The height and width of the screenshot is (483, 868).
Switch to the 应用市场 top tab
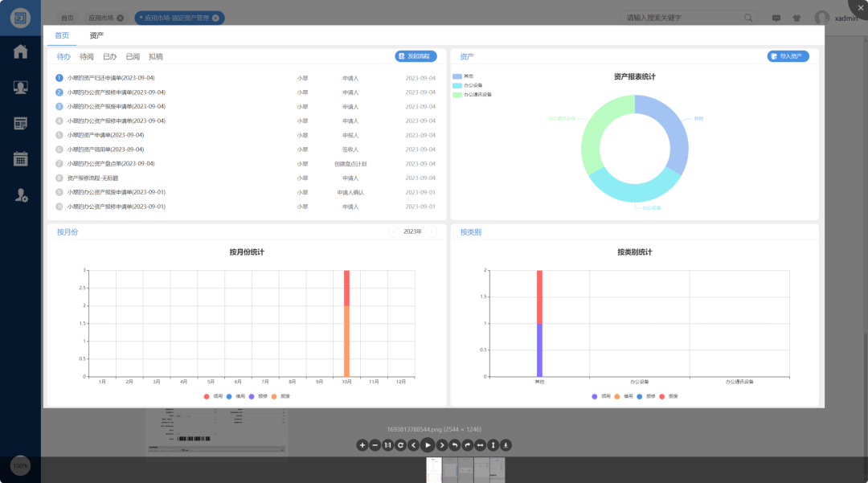pos(100,18)
